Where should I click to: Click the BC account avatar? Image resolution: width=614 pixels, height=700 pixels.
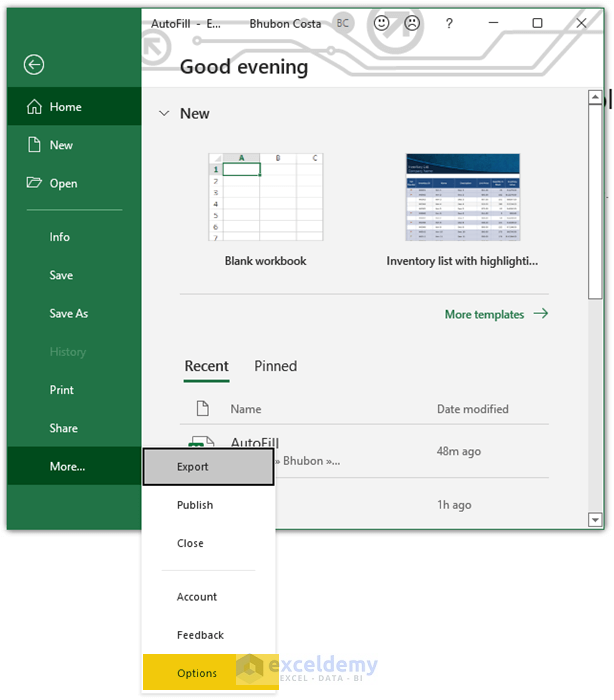pyautogui.click(x=343, y=23)
